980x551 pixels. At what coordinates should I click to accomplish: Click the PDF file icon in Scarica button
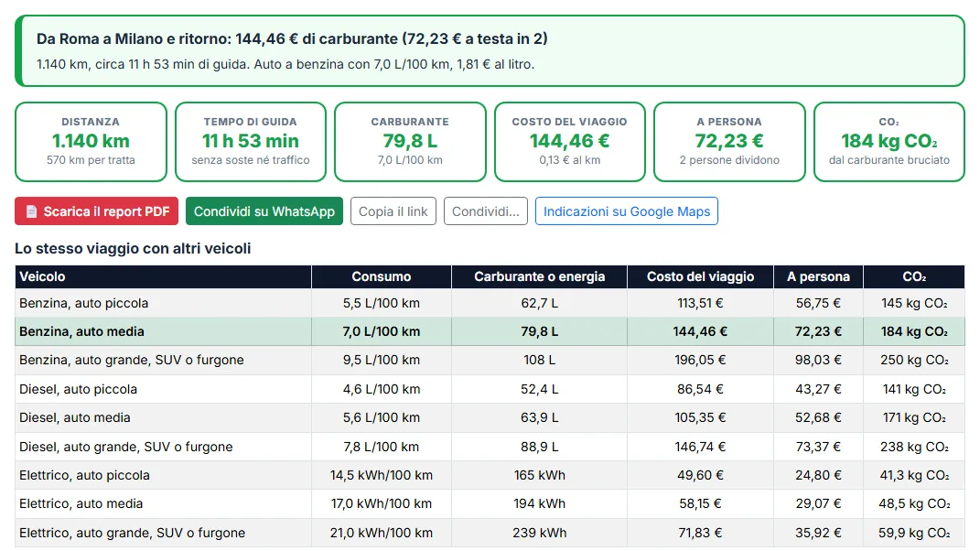[x=31, y=211]
